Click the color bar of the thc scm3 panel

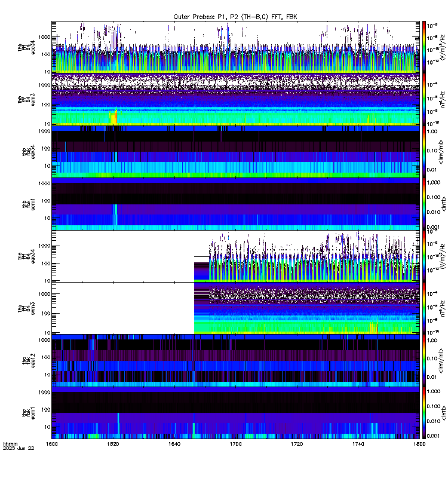point(424,308)
